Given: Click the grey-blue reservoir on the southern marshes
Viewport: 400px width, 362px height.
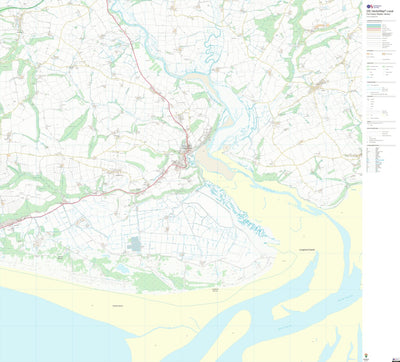Looking at the screenshot, I should [x=135, y=244].
